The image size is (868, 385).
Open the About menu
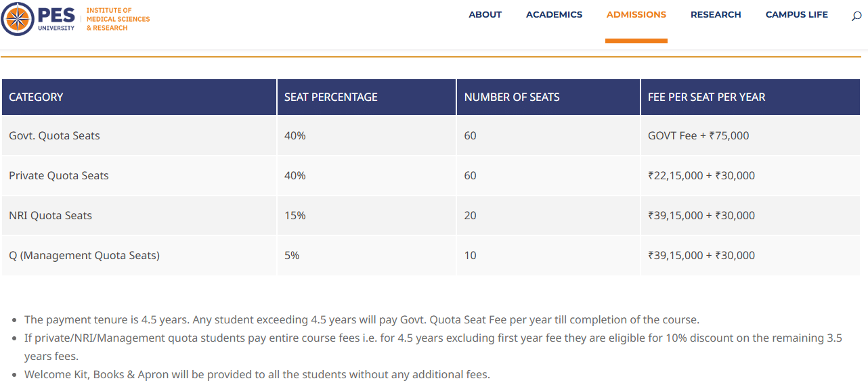point(485,15)
